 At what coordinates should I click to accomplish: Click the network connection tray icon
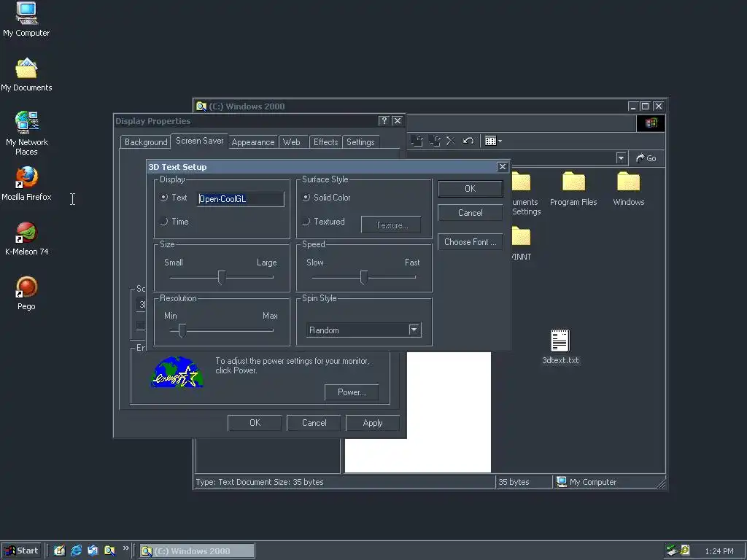tap(672, 551)
